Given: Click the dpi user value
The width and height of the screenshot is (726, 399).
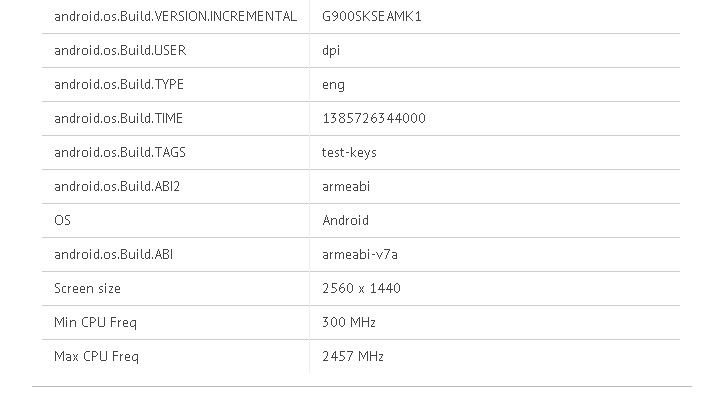Looking at the screenshot, I should (331, 51).
